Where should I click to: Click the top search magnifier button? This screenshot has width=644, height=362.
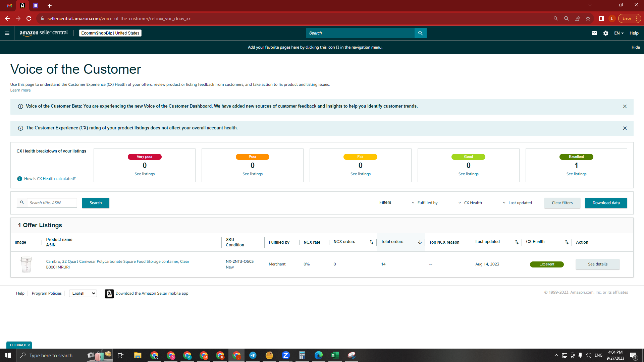(x=420, y=33)
